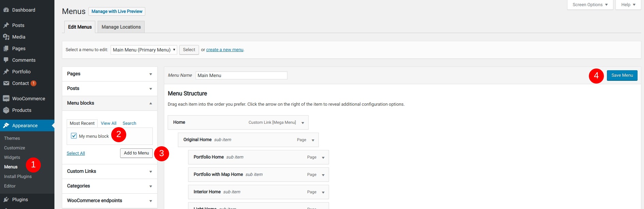Click the Contact envelope icon
This screenshot has width=644, height=209.
pos(6,83)
